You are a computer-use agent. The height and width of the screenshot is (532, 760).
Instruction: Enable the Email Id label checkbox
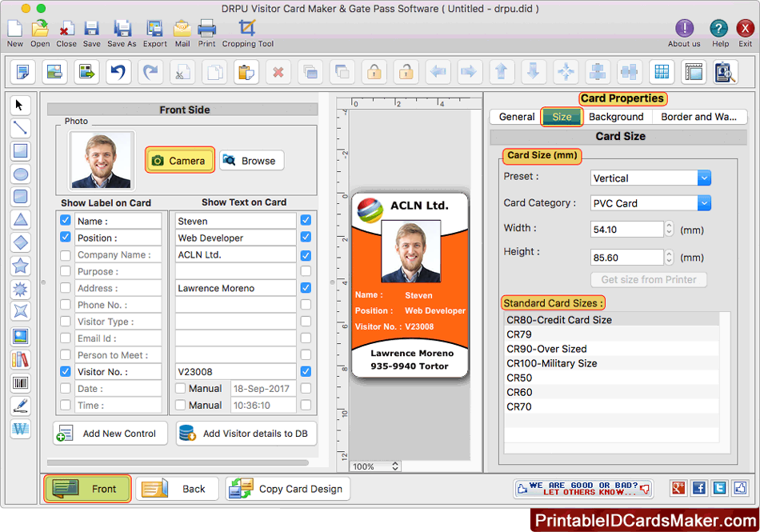[x=66, y=338]
